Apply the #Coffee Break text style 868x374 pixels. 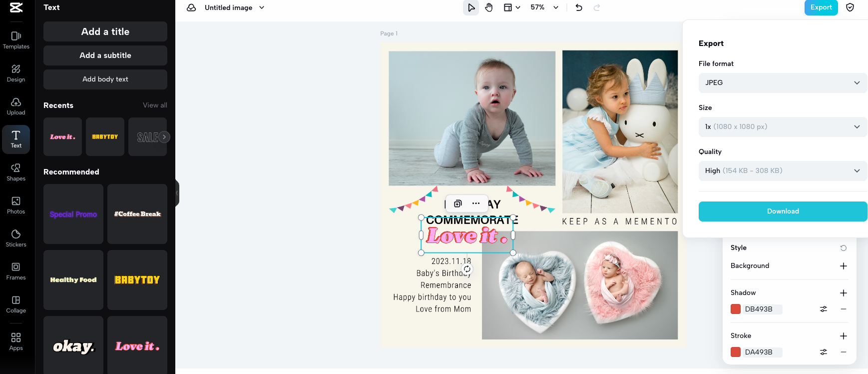tap(137, 214)
